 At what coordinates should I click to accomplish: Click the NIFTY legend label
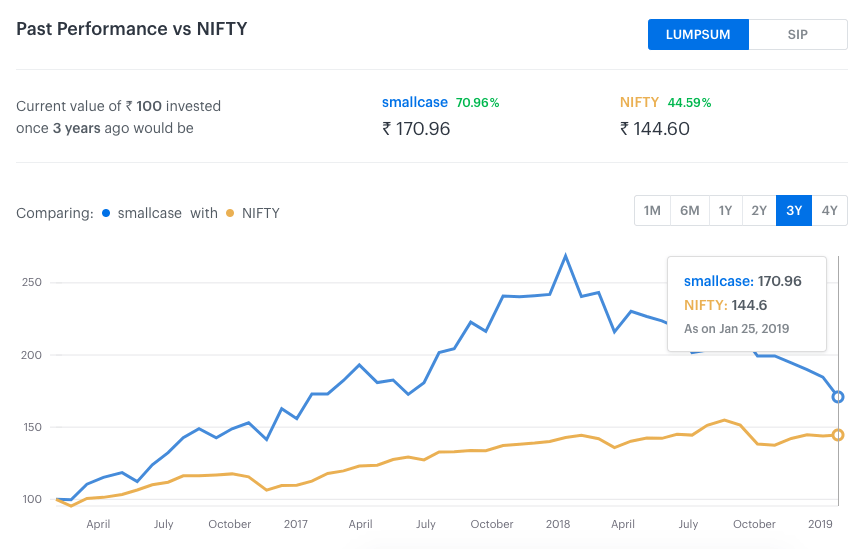coord(261,213)
